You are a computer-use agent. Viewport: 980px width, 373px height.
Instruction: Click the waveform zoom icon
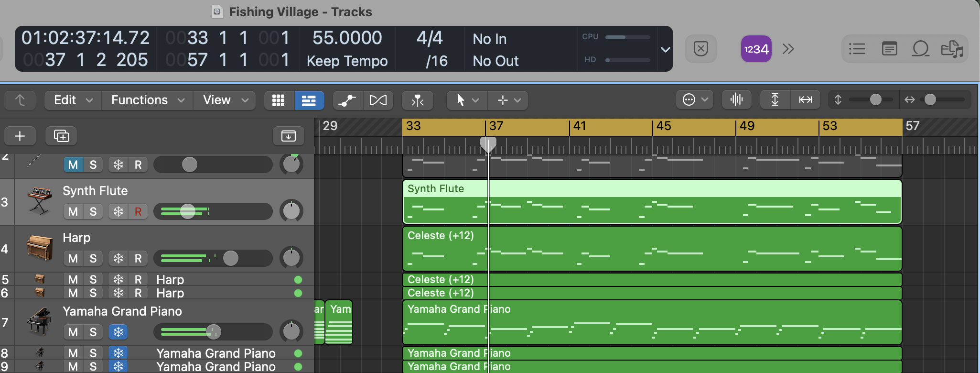click(x=736, y=99)
